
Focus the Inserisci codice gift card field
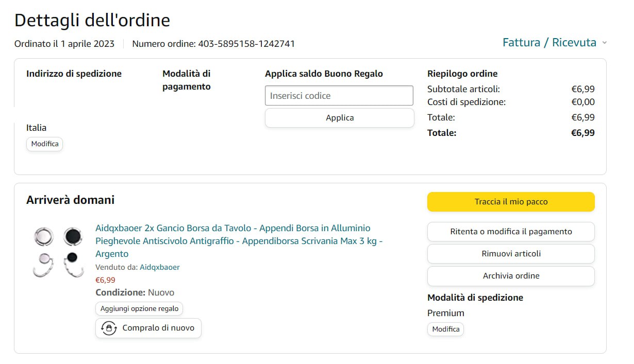click(339, 96)
